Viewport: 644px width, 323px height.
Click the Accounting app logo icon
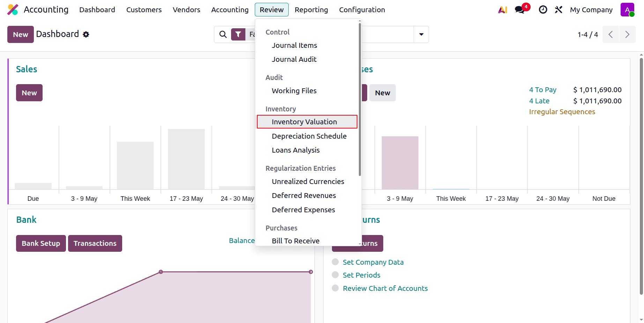pos(13,9)
